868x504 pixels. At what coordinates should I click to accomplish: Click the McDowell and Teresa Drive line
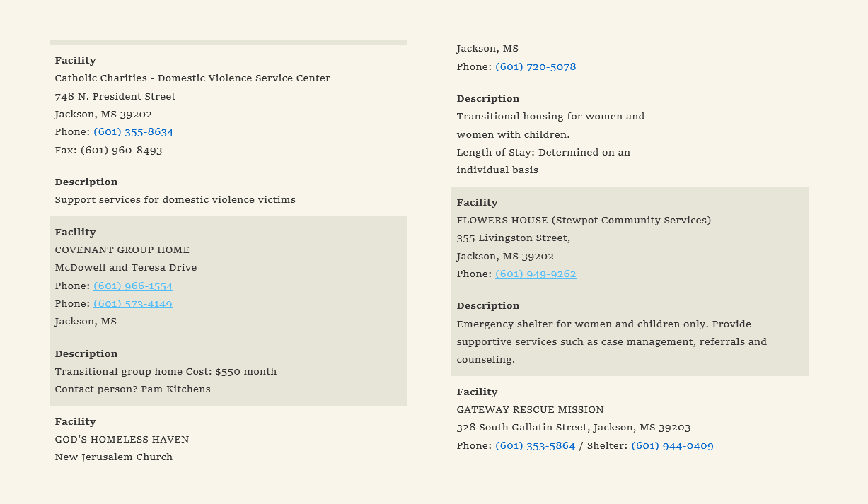tap(126, 268)
